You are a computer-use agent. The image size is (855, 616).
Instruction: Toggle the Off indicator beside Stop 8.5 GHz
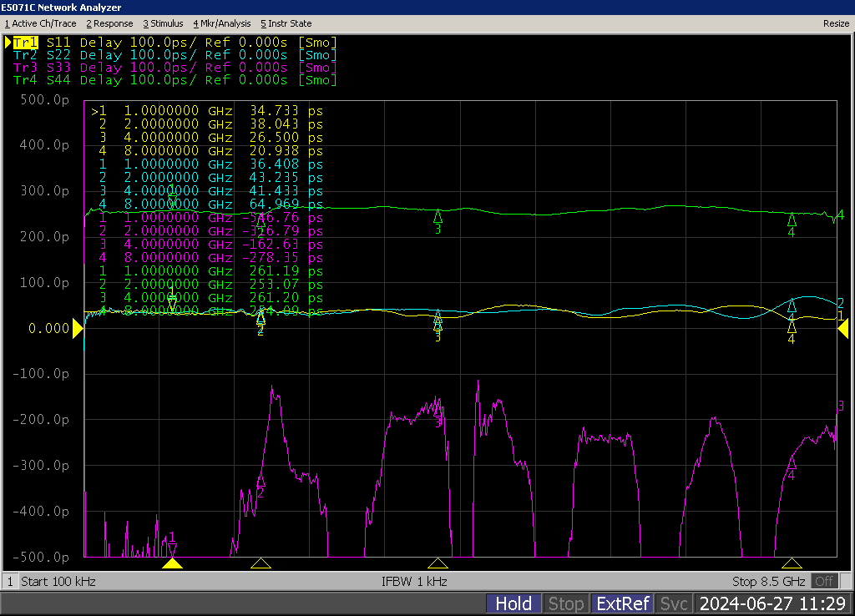pyautogui.click(x=824, y=581)
